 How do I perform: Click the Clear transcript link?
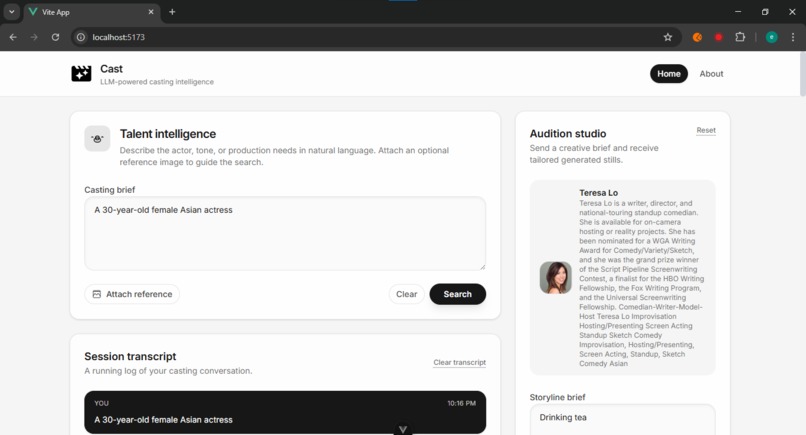pyautogui.click(x=460, y=362)
